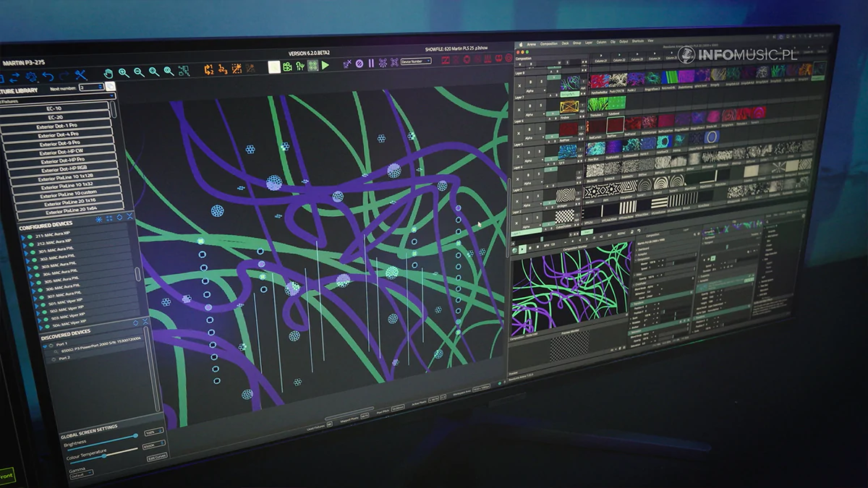The image size is (868, 488).
Task: Click the first orange numbering icon
Action: tap(209, 69)
